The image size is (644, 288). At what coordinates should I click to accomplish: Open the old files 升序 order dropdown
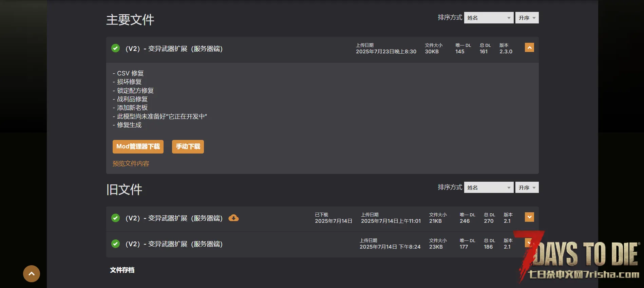[x=527, y=187]
